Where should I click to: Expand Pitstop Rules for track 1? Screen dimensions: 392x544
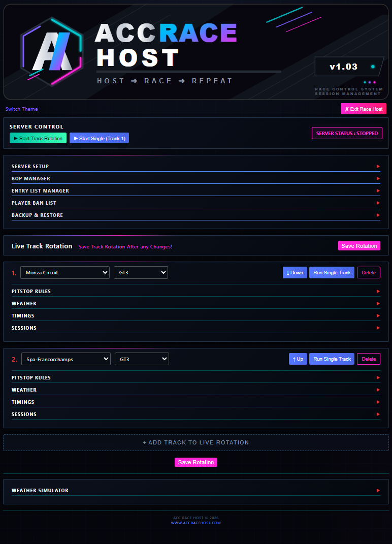(x=195, y=292)
